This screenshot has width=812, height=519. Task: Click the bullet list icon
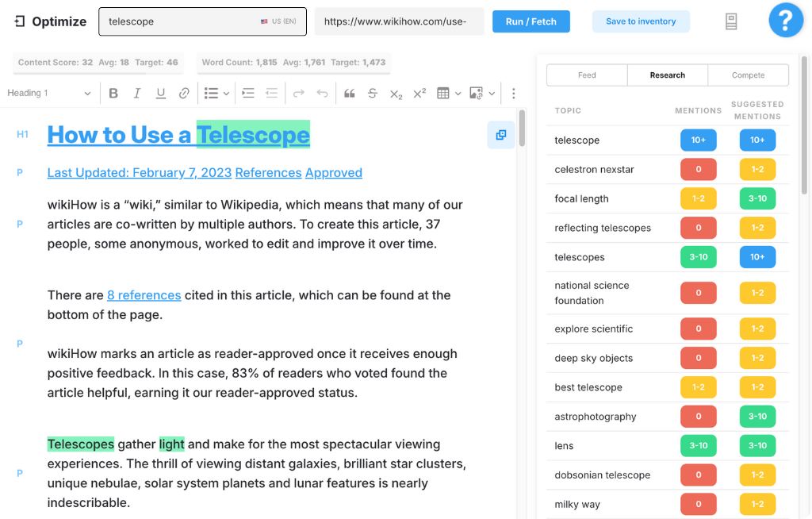(211, 94)
